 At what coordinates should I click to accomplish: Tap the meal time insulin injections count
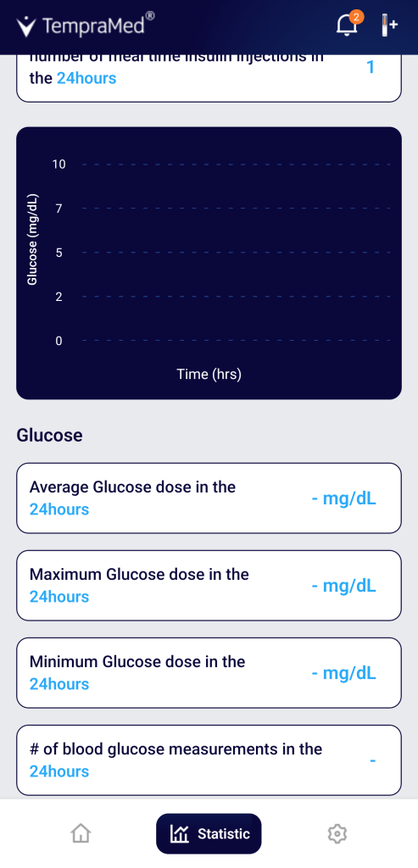(371, 68)
